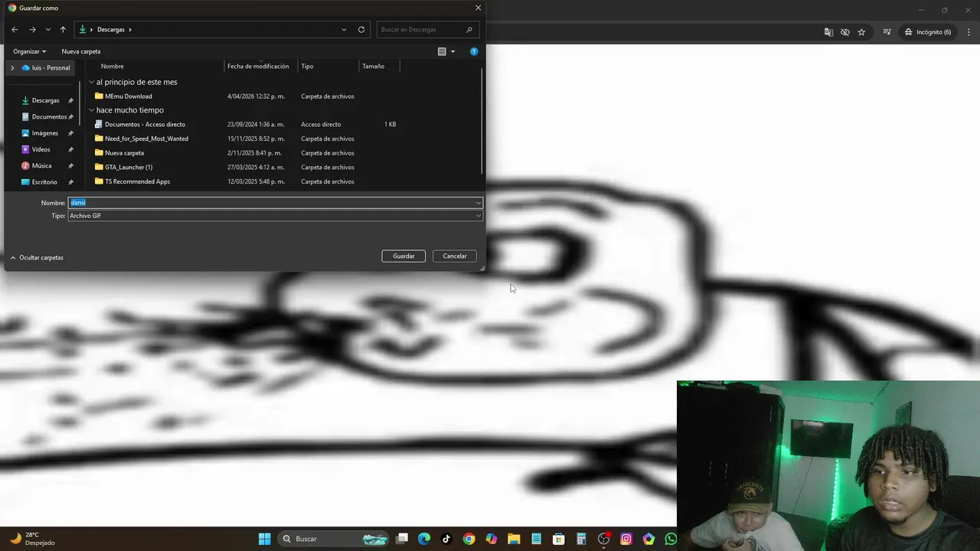Click the file list vertical scrollbar
This screenshot has width=980, height=551.
coord(482,122)
